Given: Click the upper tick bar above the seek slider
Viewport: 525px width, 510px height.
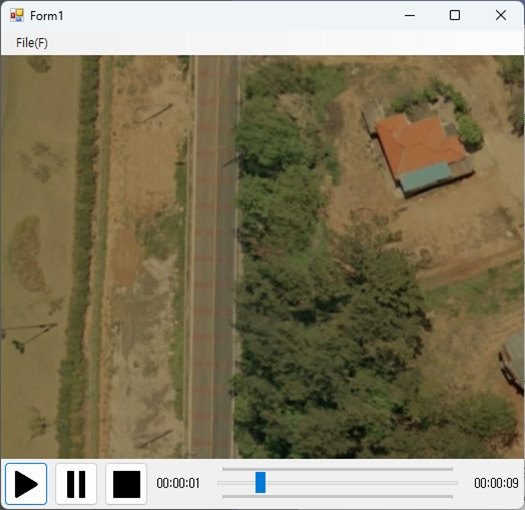Looking at the screenshot, I should (x=338, y=469).
